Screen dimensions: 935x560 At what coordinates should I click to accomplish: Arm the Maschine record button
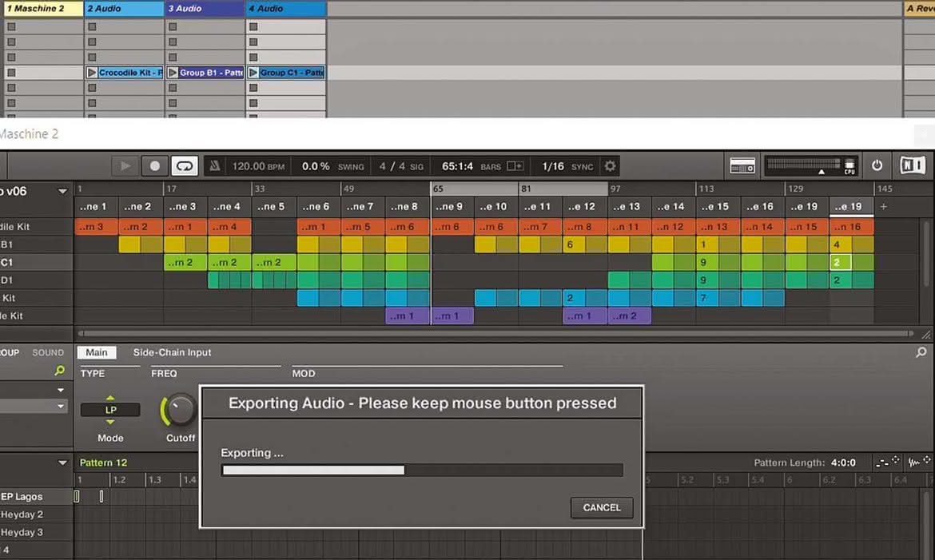[x=154, y=166]
